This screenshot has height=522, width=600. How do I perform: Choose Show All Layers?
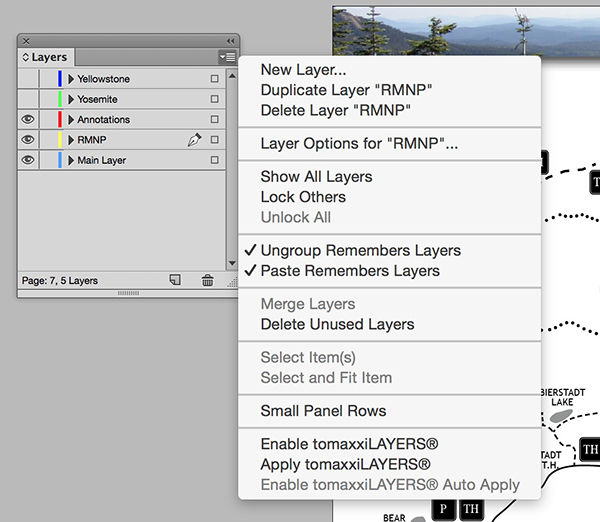(390, 176)
